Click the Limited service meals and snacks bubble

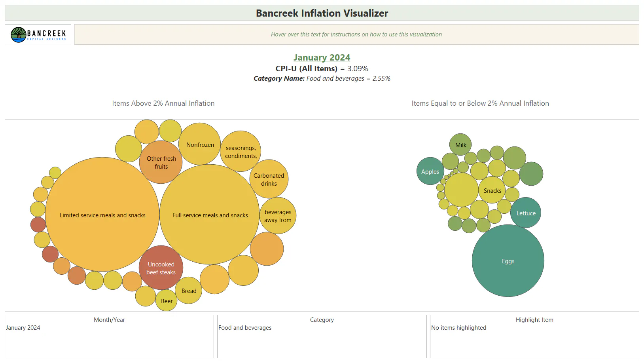click(x=102, y=215)
